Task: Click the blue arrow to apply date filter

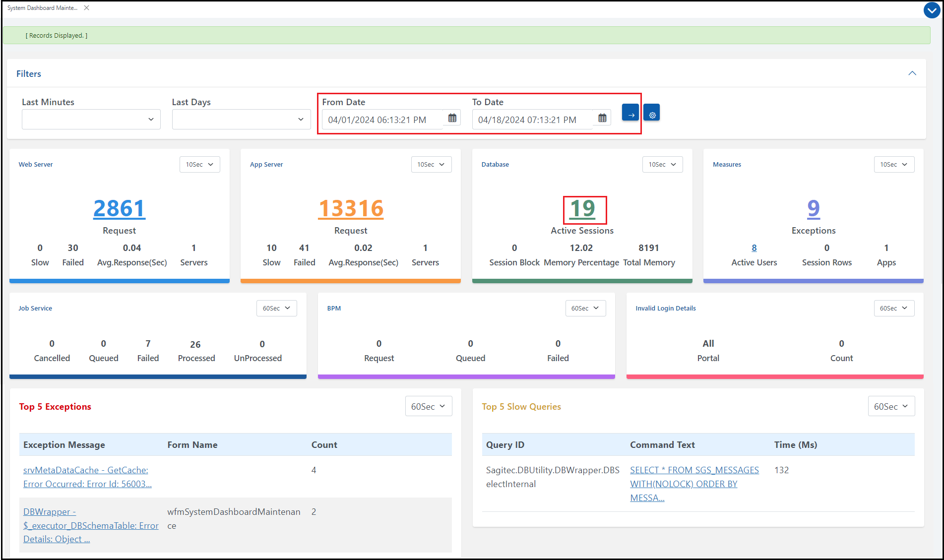Action: (629, 113)
